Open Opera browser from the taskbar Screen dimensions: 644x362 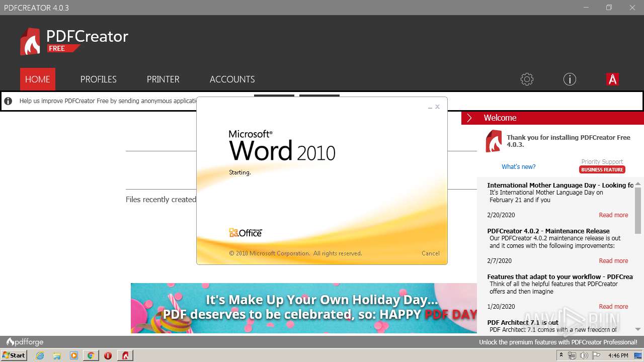click(108, 355)
